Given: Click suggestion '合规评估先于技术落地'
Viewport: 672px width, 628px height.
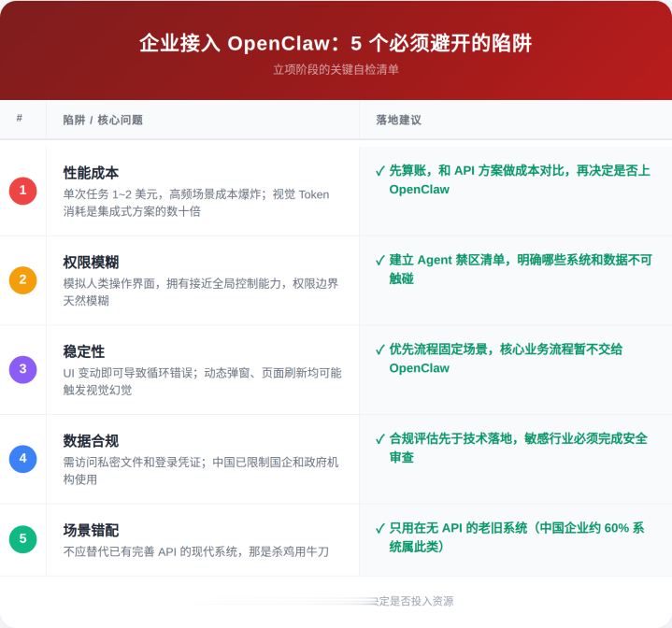Looking at the screenshot, I should click(x=518, y=448).
